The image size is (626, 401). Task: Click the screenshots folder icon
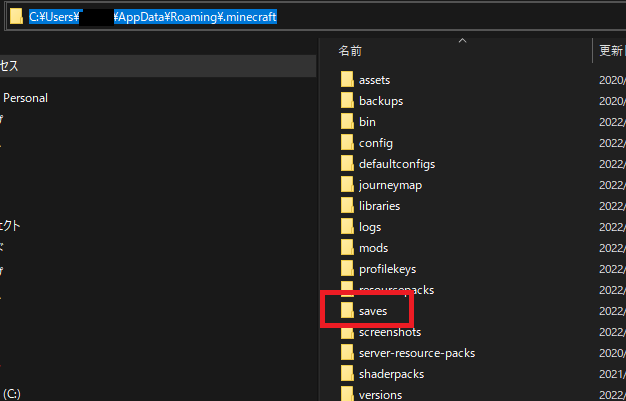[x=347, y=332]
